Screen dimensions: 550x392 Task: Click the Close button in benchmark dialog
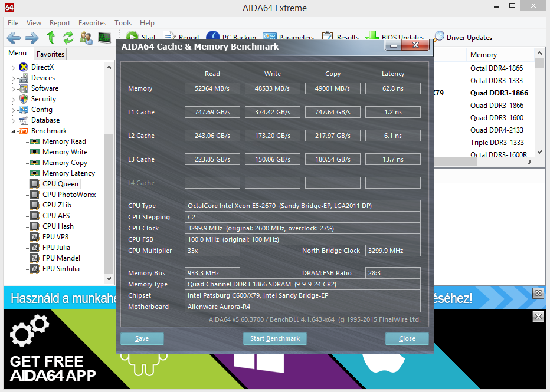coord(407,338)
